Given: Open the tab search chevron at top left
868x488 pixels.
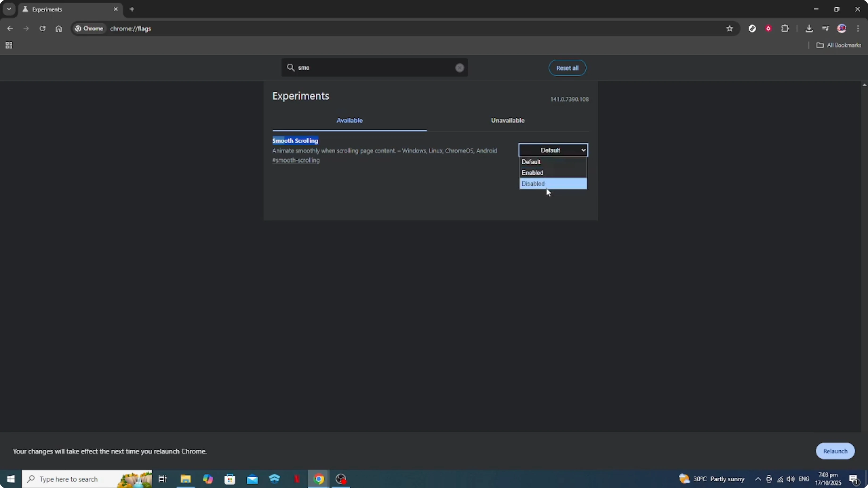Looking at the screenshot, I should point(9,9).
